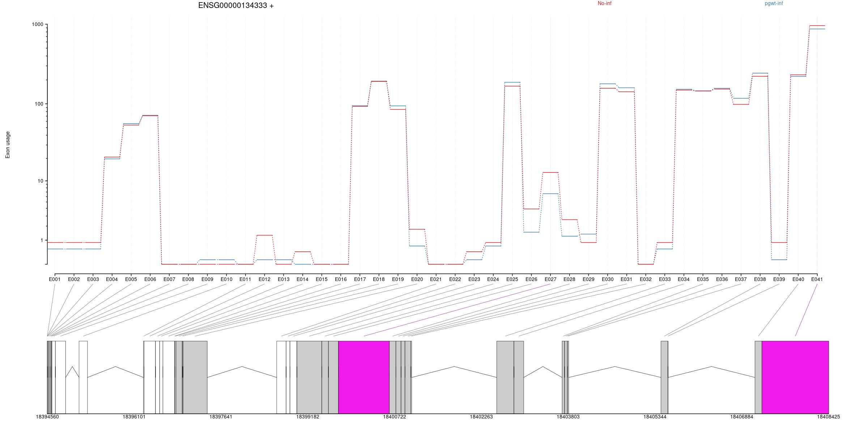Click genomic coordinate 18399182
The image size is (868, 434).
pyautogui.click(x=308, y=417)
